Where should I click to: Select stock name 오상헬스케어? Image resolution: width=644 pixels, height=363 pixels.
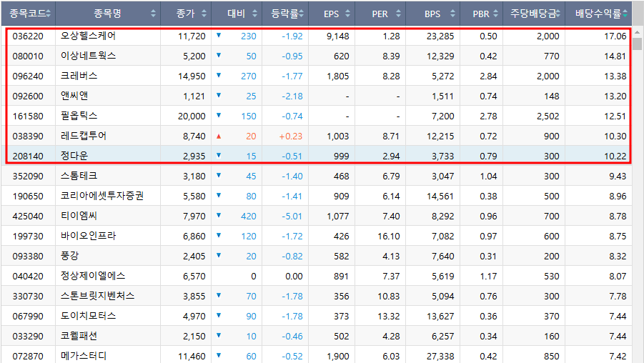[89, 36]
